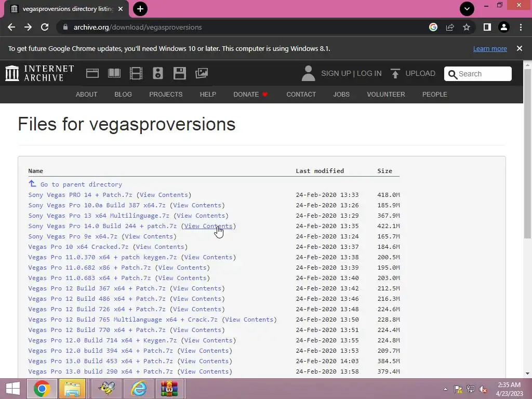Open the HELP menu item
The height and width of the screenshot is (399, 532).
pos(208,95)
